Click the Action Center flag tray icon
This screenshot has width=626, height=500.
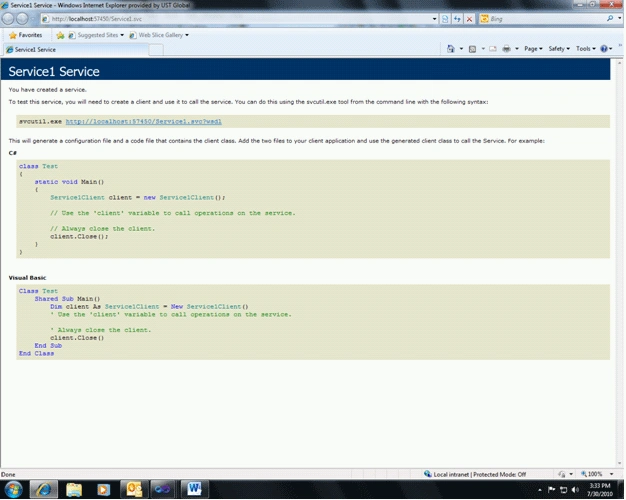tap(552, 490)
